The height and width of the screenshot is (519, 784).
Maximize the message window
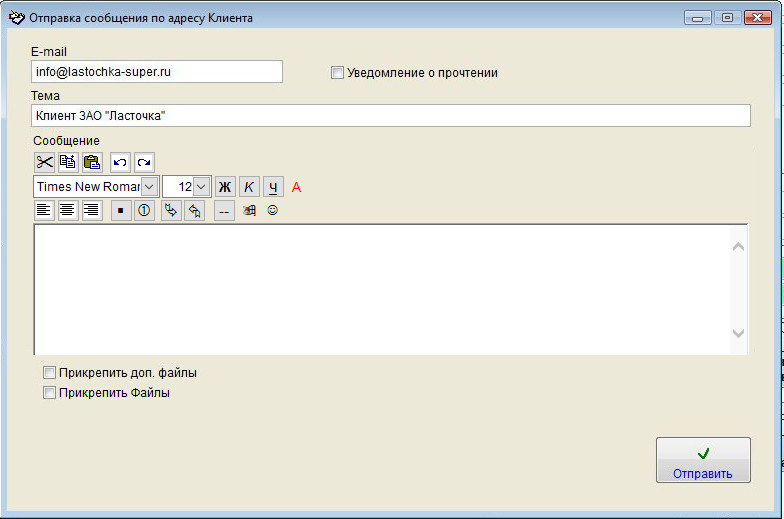coord(728,18)
